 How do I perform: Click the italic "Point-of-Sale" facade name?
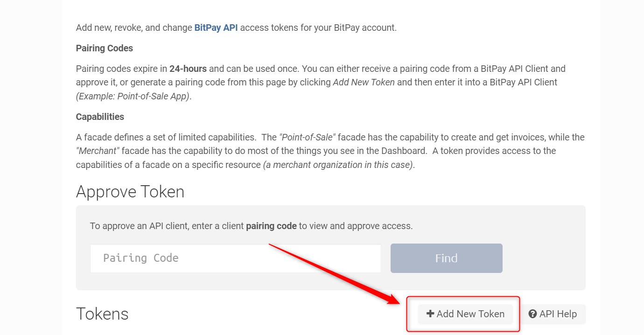(308, 137)
